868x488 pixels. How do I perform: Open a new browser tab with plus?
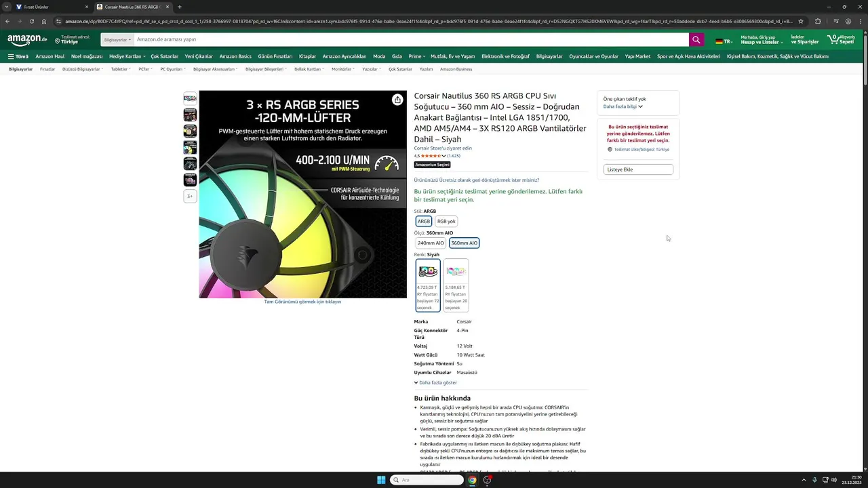pyautogui.click(x=179, y=7)
